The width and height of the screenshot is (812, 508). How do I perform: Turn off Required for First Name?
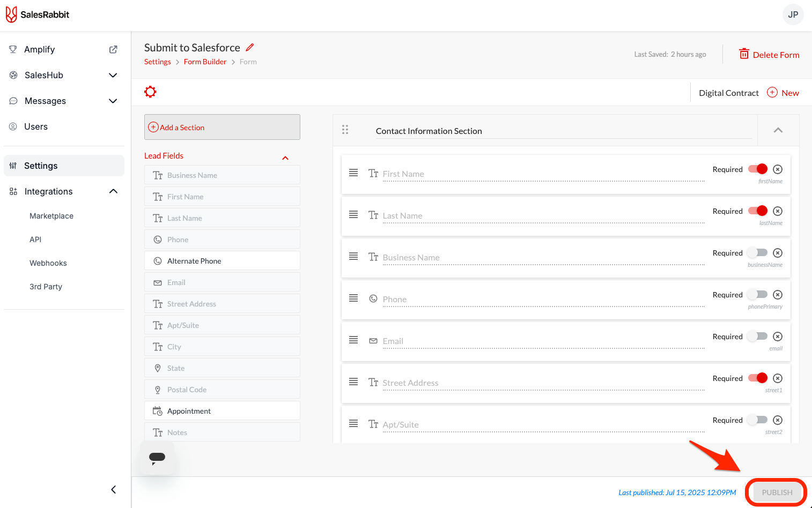tap(758, 169)
